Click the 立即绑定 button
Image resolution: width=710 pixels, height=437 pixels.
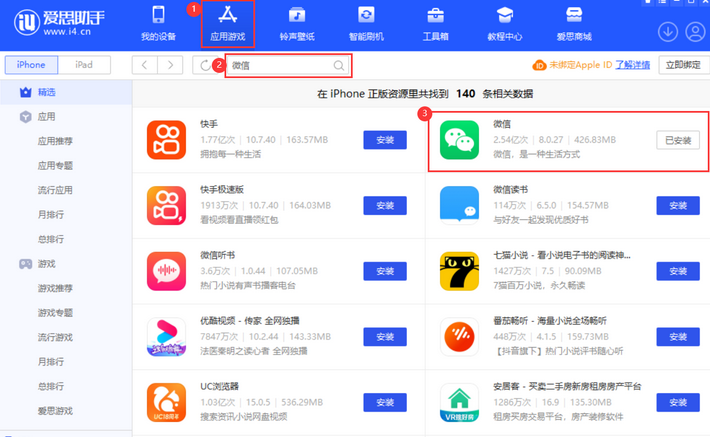pos(683,65)
